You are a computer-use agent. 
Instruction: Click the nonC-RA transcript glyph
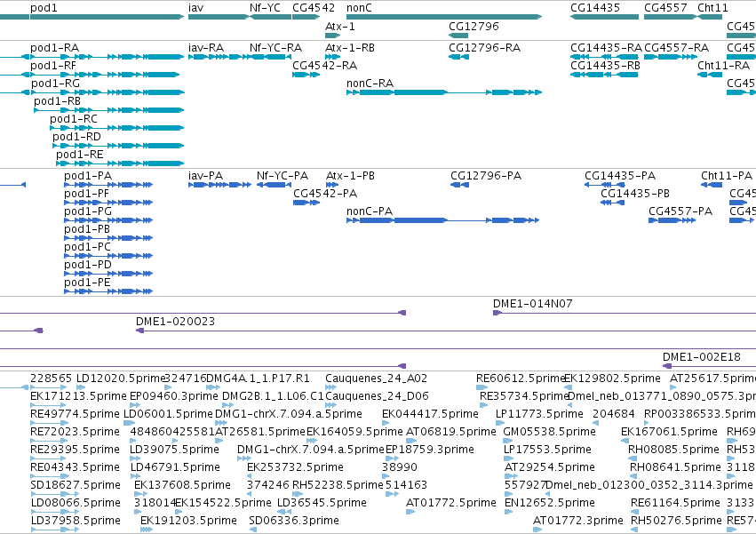(x=444, y=92)
